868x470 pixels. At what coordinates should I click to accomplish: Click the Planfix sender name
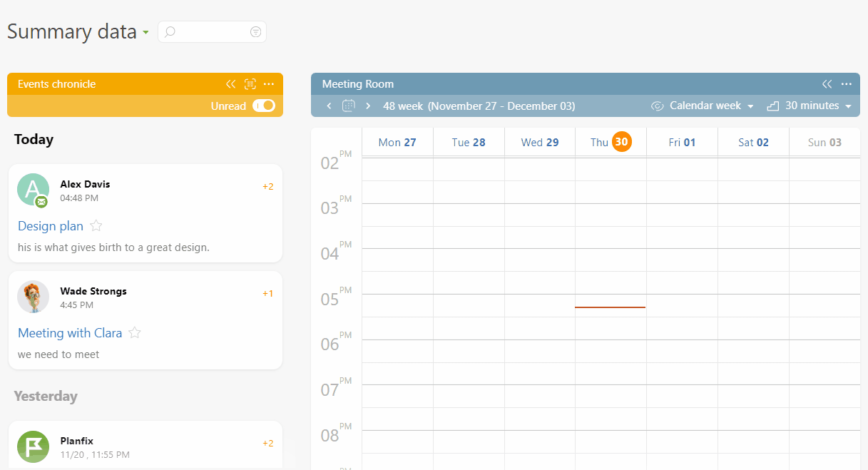pyautogui.click(x=76, y=441)
